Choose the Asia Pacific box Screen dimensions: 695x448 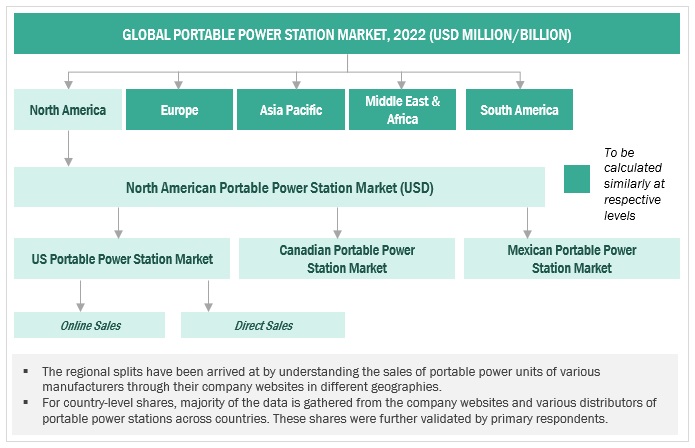290,110
